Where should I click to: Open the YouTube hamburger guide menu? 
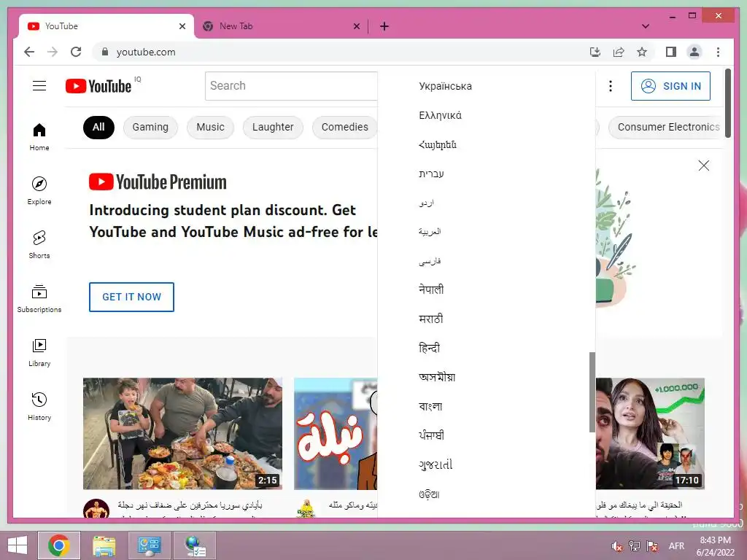pyautogui.click(x=39, y=86)
